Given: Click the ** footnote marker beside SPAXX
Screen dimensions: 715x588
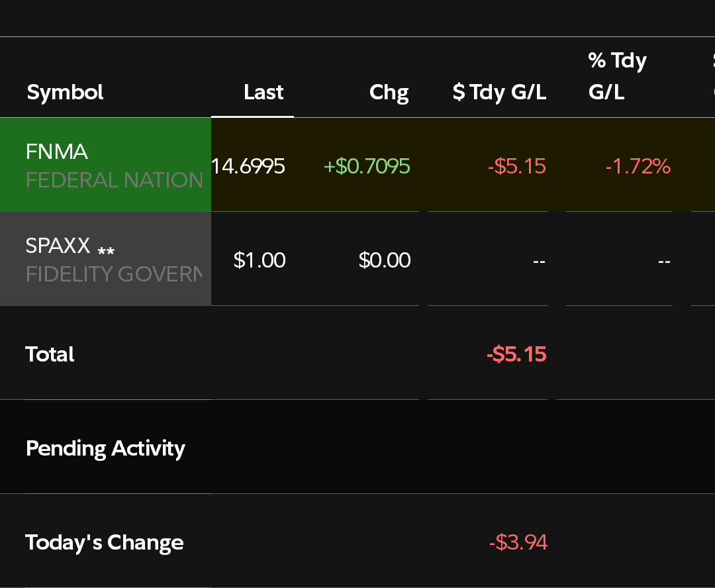Looking at the screenshot, I should point(106,252).
